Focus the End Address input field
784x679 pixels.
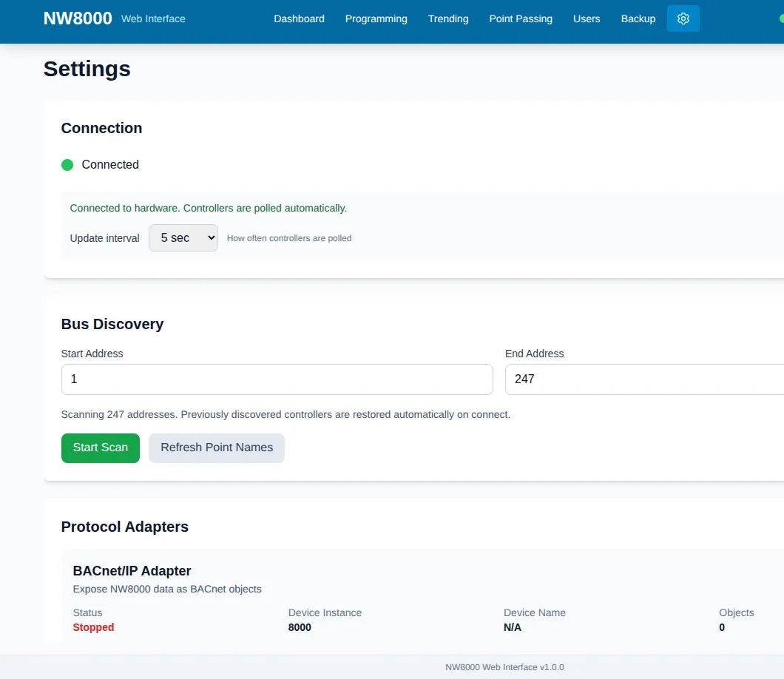tap(644, 379)
